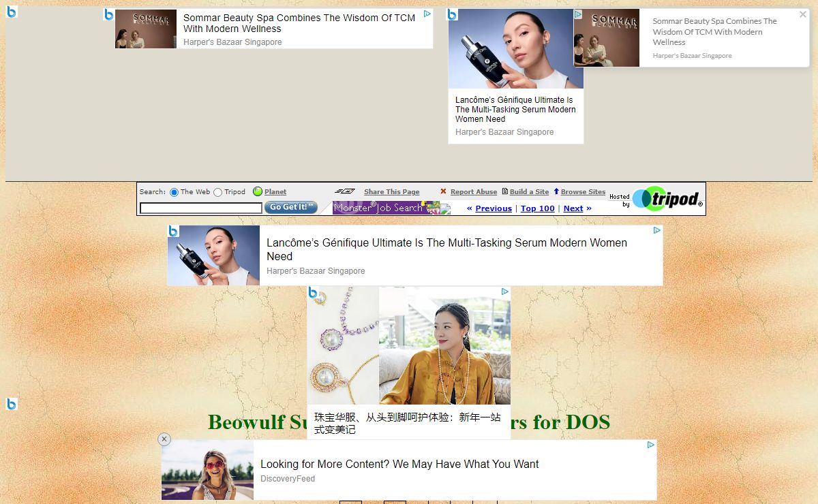Click the Lancôme Génifique headline in square ad
The height and width of the screenshot is (504, 818).
pyautogui.click(x=515, y=109)
